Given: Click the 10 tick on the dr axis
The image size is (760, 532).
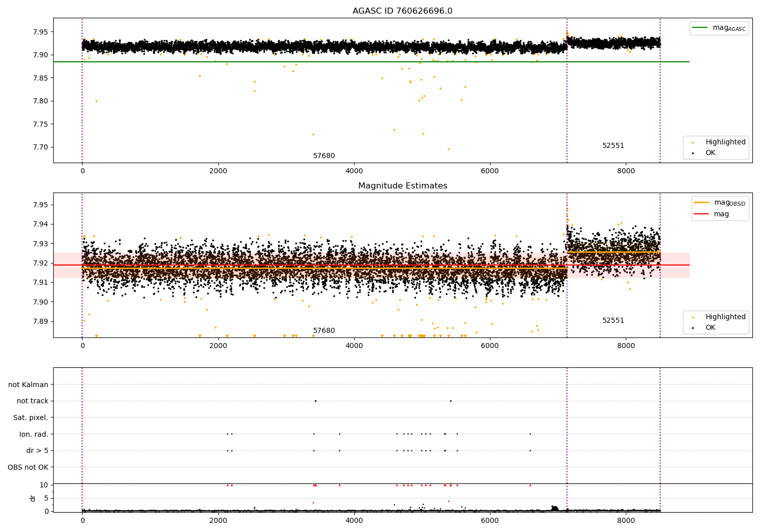Looking at the screenshot, I should coord(44,485).
